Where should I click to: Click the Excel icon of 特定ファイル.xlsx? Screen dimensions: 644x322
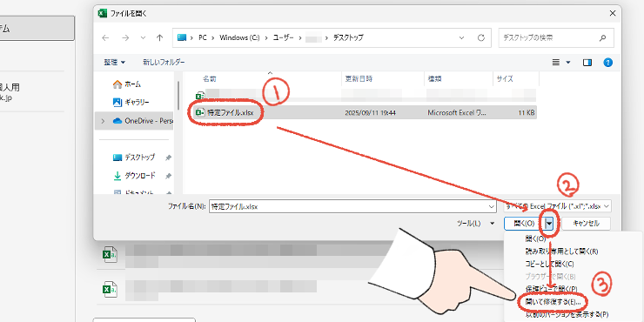(x=200, y=112)
